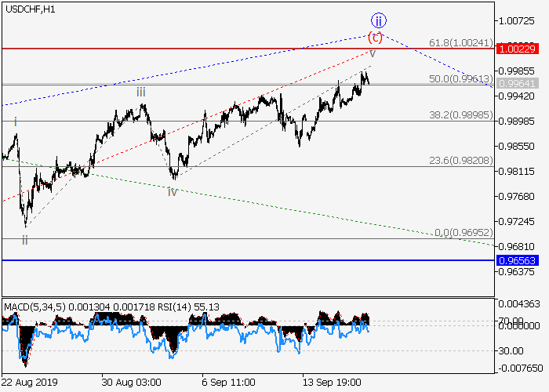Click the 13 Sep 19:00 time label
Image resolution: width=549 pixels, height=392 pixels.
[333, 382]
